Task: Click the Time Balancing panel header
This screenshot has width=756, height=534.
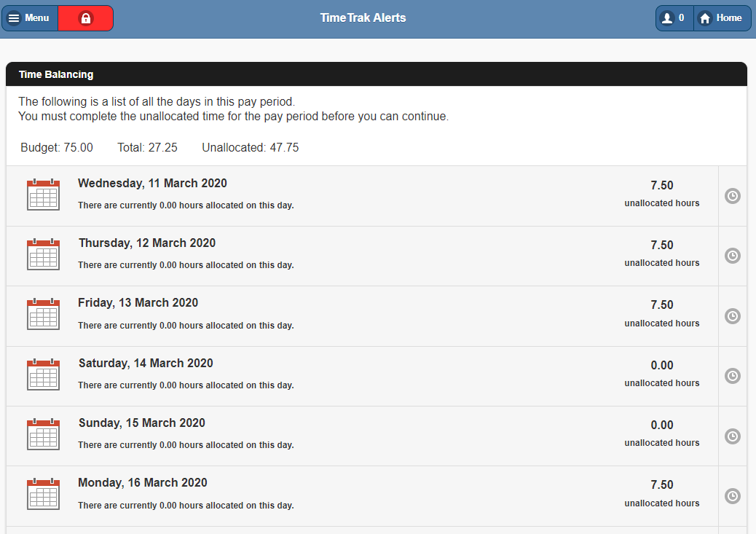Action: tap(377, 74)
